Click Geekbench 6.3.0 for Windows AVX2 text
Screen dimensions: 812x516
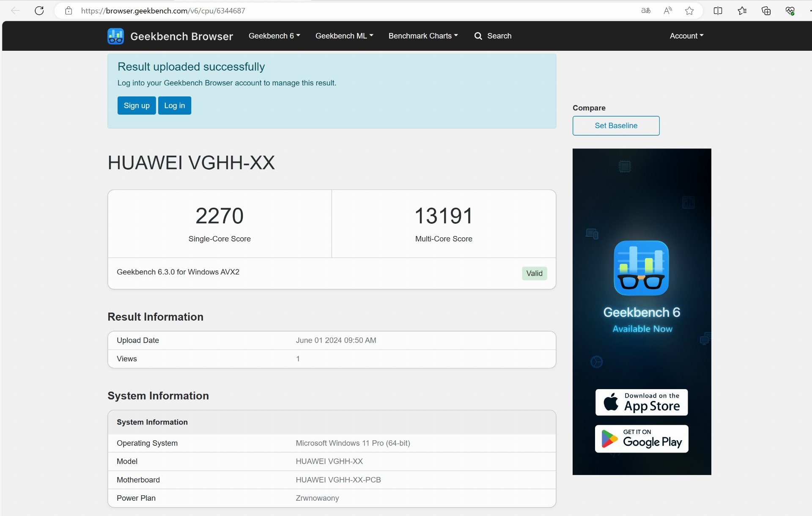[x=178, y=272]
